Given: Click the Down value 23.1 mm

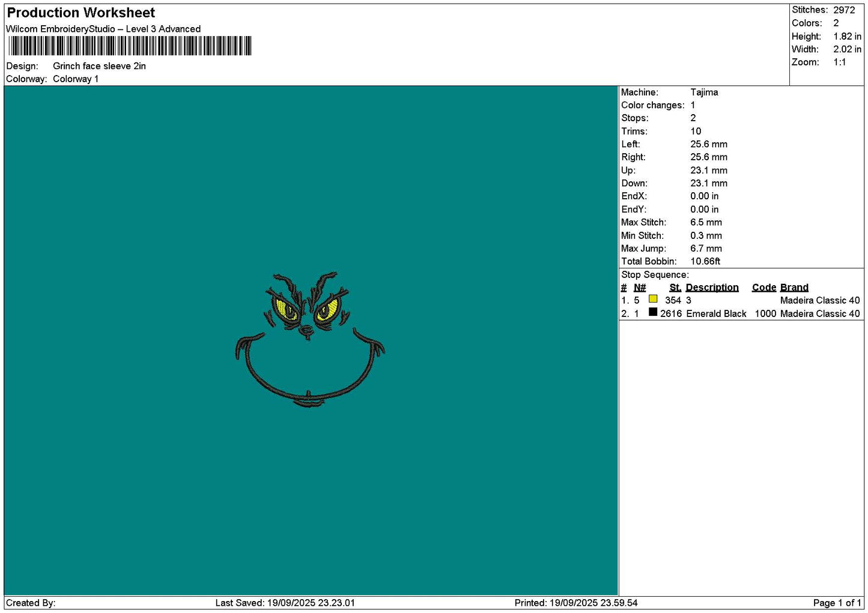Looking at the screenshot, I should (709, 183).
